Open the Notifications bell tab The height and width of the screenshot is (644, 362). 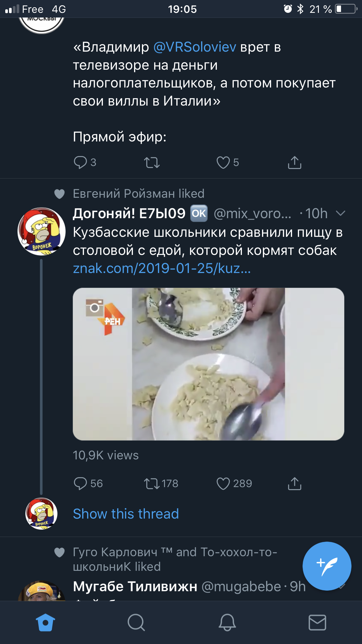click(x=227, y=622)
